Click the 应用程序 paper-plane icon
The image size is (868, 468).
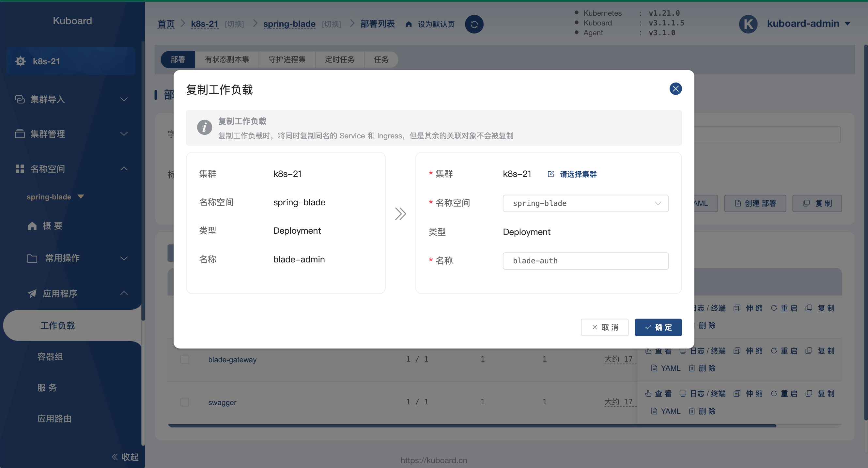[x=32, y=293]
